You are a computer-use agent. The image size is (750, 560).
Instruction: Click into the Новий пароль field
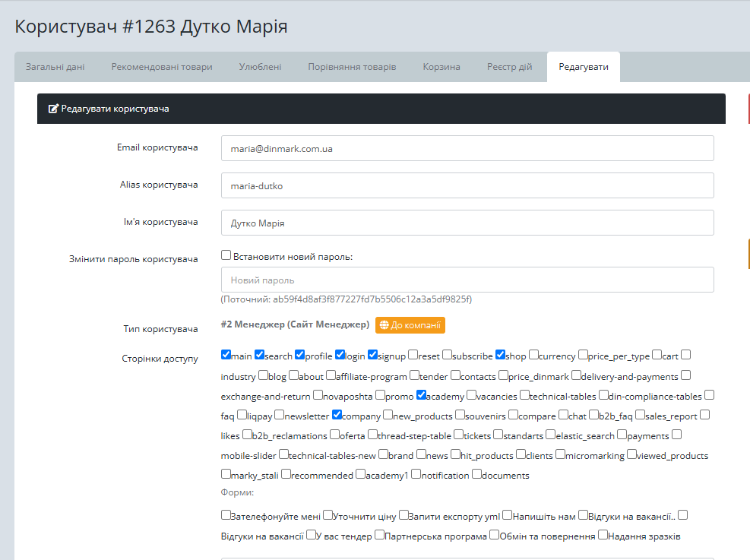point(467,280)
